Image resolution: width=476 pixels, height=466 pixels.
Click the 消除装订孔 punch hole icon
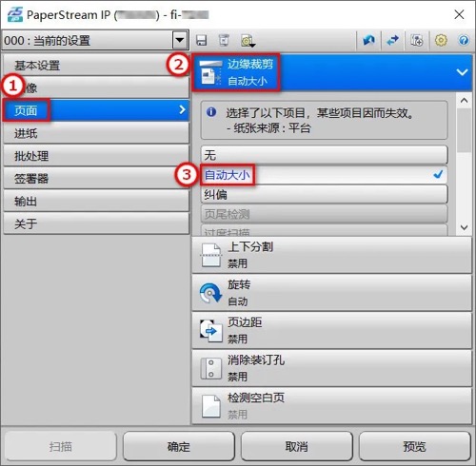[210, 368]
